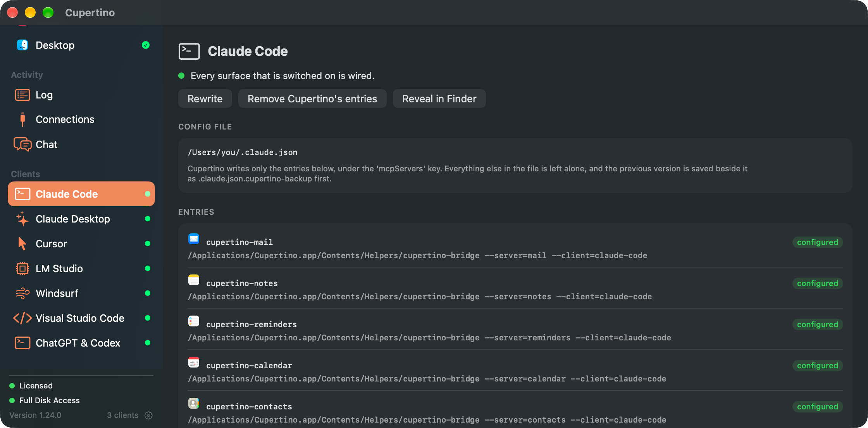Click the Claude Desktop sparkle icon

click(x=22, y=219)
